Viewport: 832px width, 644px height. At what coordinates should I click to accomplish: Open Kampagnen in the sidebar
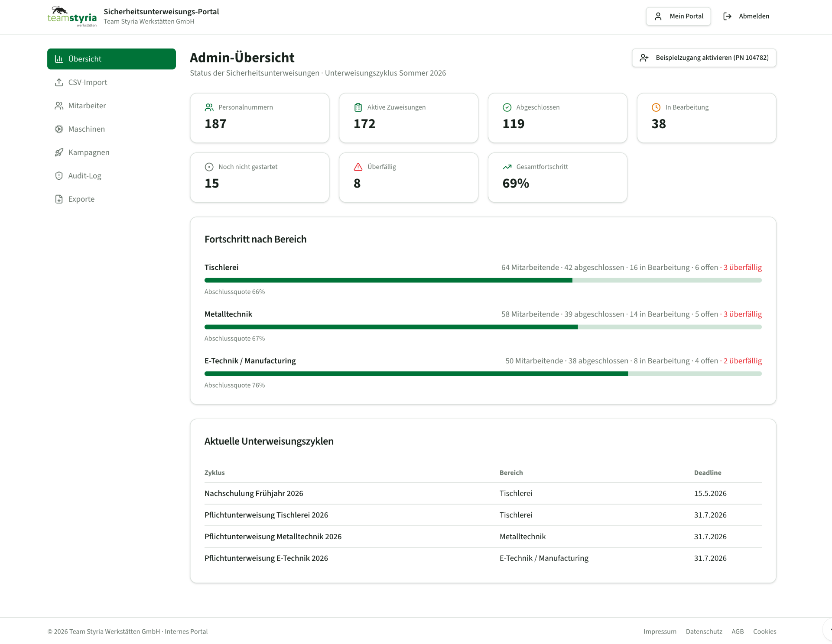pos(111,152)
